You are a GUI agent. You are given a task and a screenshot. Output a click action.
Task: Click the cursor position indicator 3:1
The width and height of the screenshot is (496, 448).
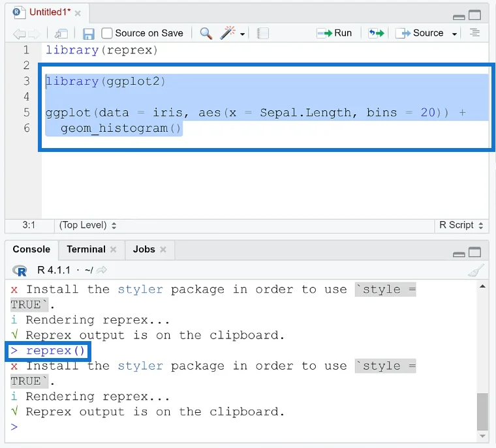(29, 225)
